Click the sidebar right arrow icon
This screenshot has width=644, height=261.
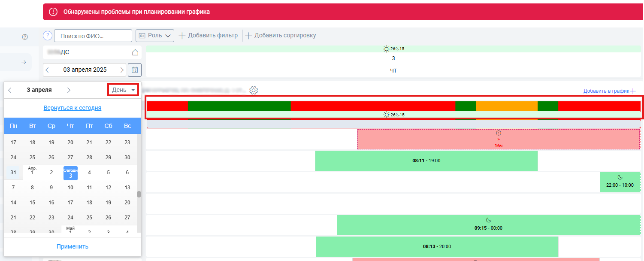coord(24,63)
